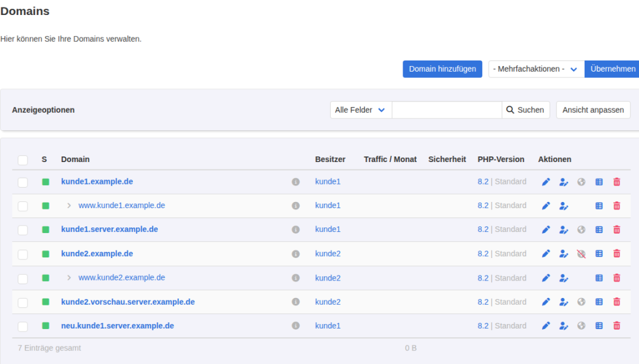The width and height of the screenshot is (639, 364).
Task: Click the user-edit icon for kunde2.example.de
Action: (563, 254)
